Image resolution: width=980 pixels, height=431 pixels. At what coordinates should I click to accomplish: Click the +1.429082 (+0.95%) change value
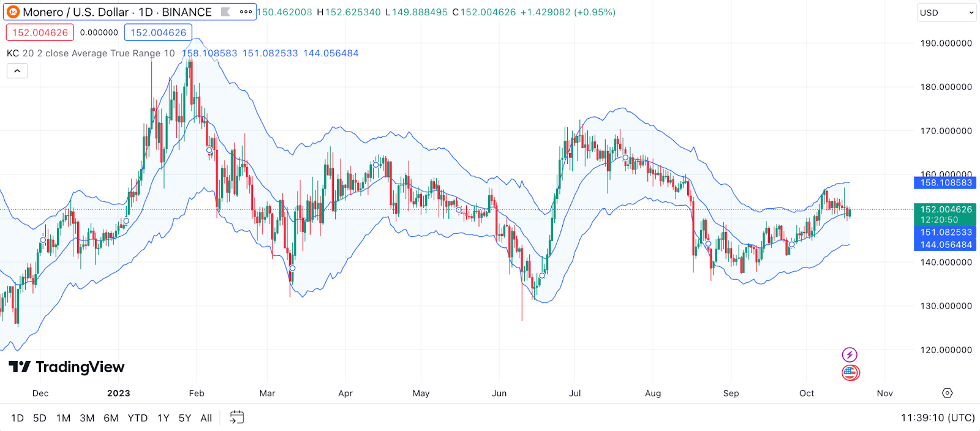[x=568, y=12]
